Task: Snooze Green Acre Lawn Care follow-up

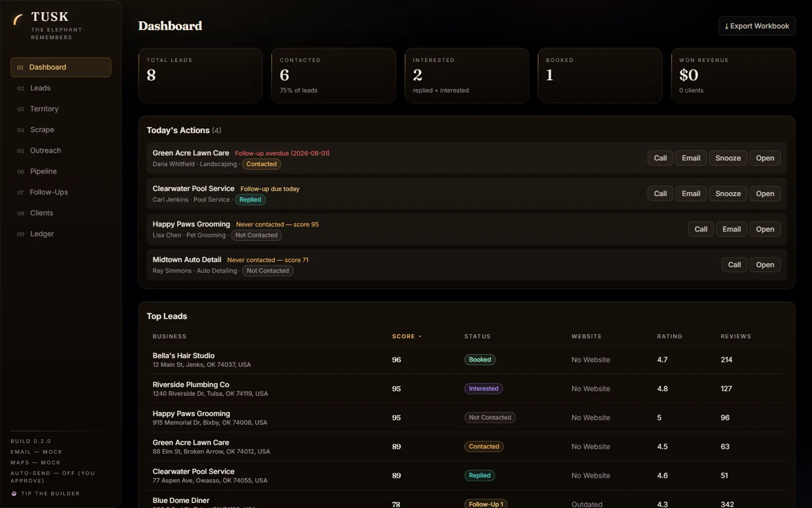Action: (728, 158)
